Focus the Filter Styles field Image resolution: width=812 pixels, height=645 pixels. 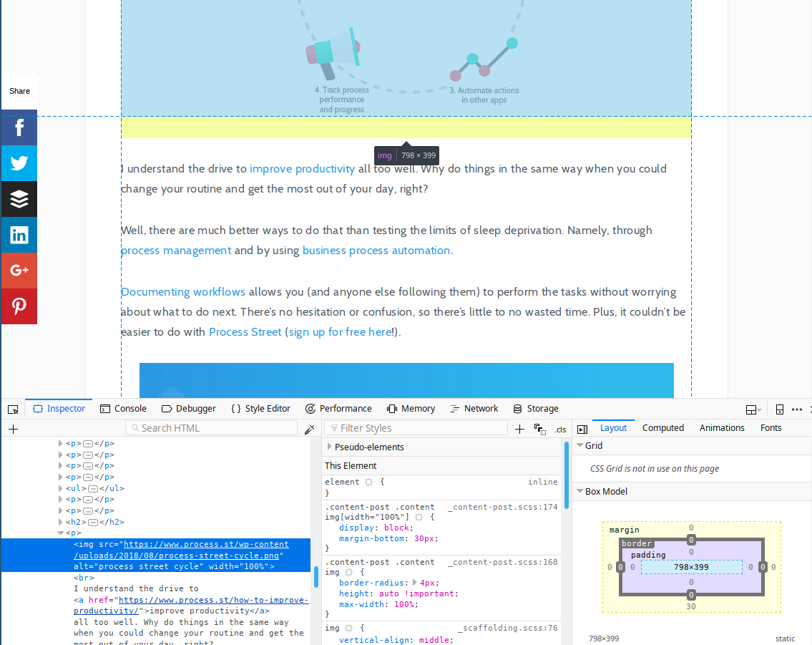tap(416, 428)
